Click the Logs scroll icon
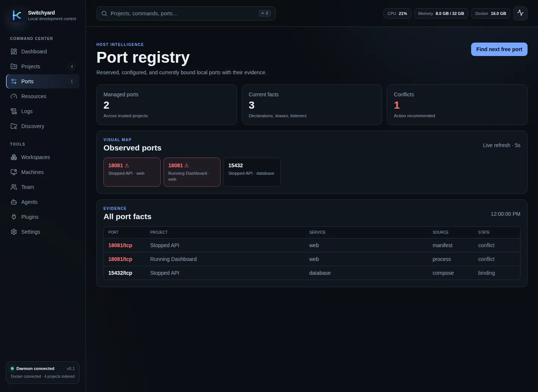538x392 pixels. [x=14, y=111]
